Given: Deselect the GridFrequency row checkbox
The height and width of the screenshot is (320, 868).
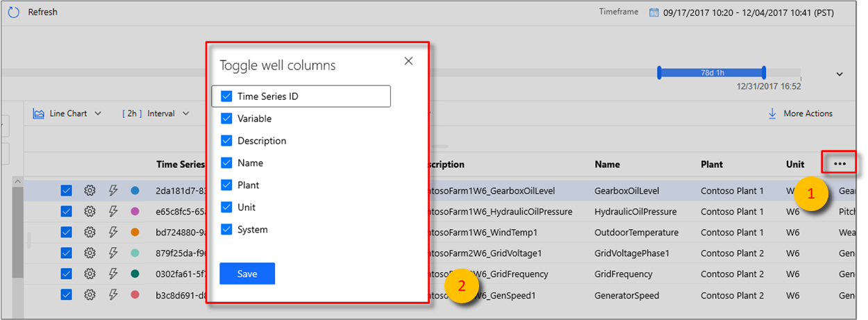Looking at the screenshot, I should coord(66,274).
